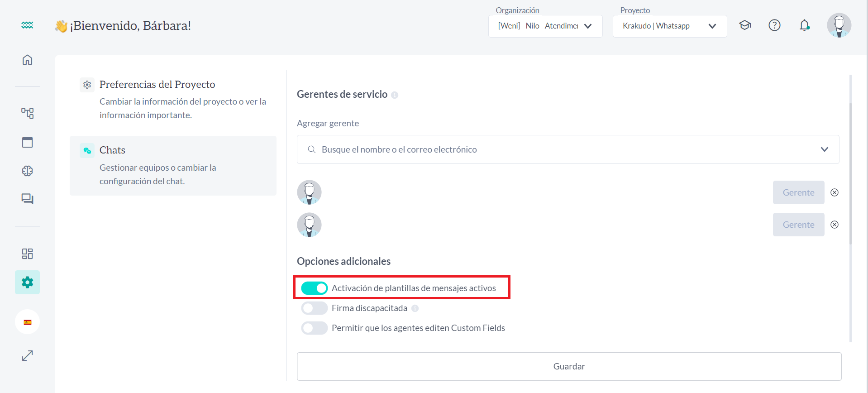Click the Preferencias del Proyecto gear icon
This screenshot has height=393, width=868.
click(x=87, y=85)
